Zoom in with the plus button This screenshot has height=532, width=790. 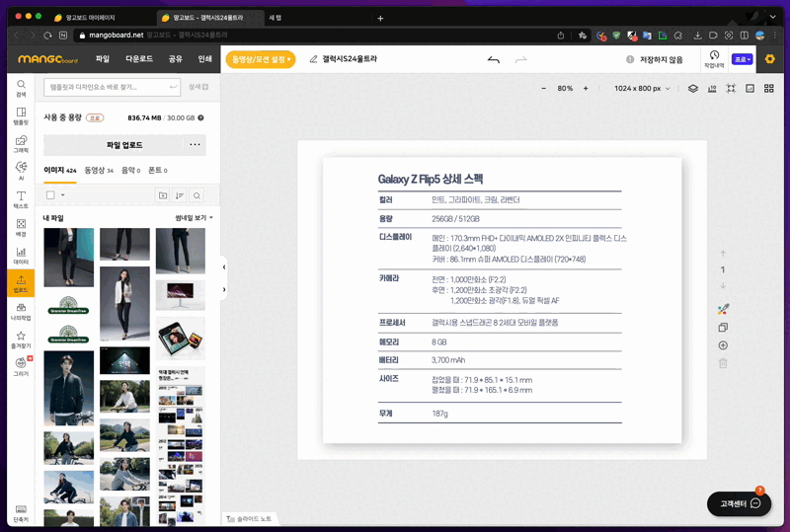coord(586,88)
